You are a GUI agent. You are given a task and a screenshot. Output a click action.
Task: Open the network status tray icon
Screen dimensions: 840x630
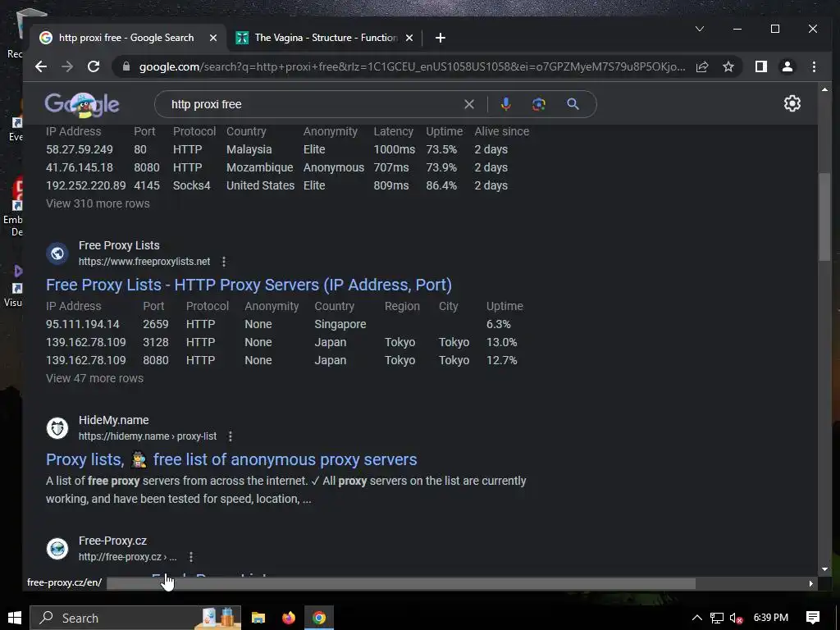point(716,618)
